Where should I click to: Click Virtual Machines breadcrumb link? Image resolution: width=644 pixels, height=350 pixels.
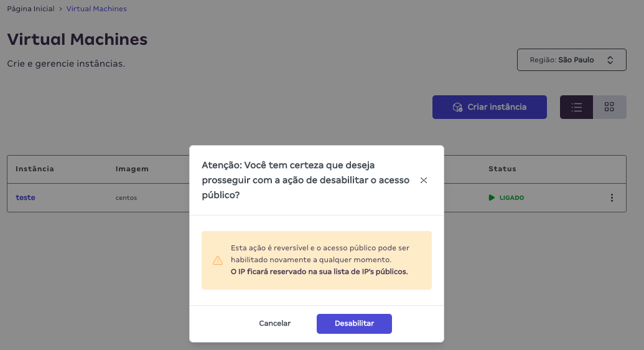point(96,9)
